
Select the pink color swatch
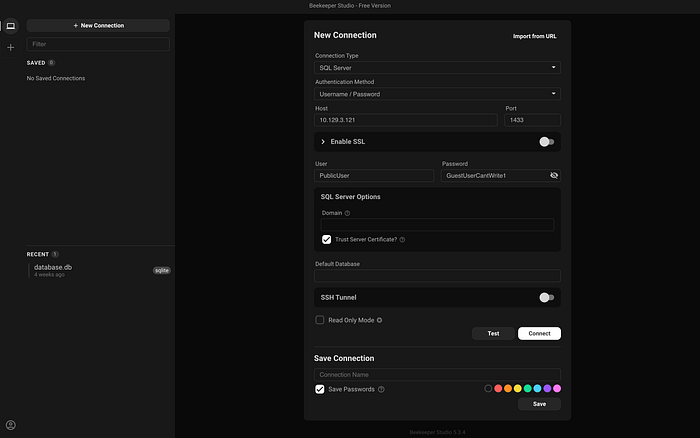(557, 388)
